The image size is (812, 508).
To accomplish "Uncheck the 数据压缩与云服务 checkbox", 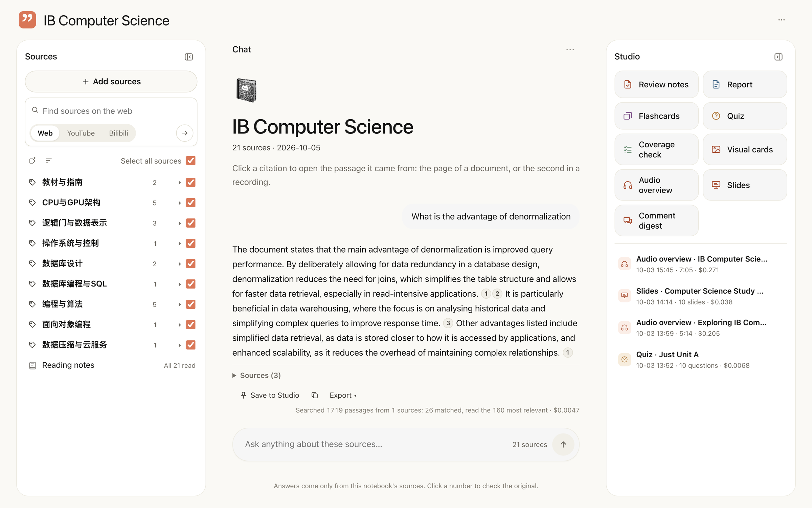I will point(191,345).
